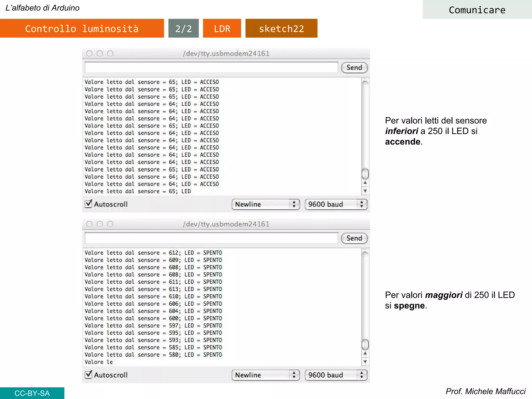The image size is (532, 399).
Task: Click Send button in top serial monitor
Action: (354, 68)
